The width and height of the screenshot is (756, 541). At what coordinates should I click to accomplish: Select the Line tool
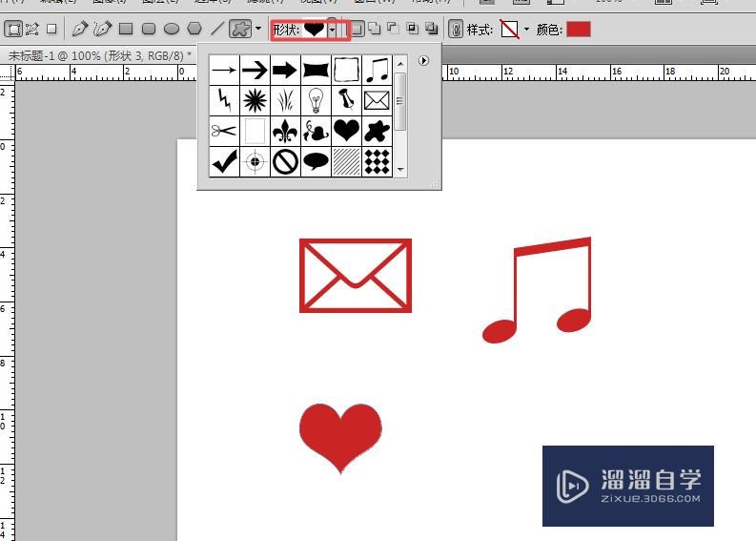pos(217,30)
